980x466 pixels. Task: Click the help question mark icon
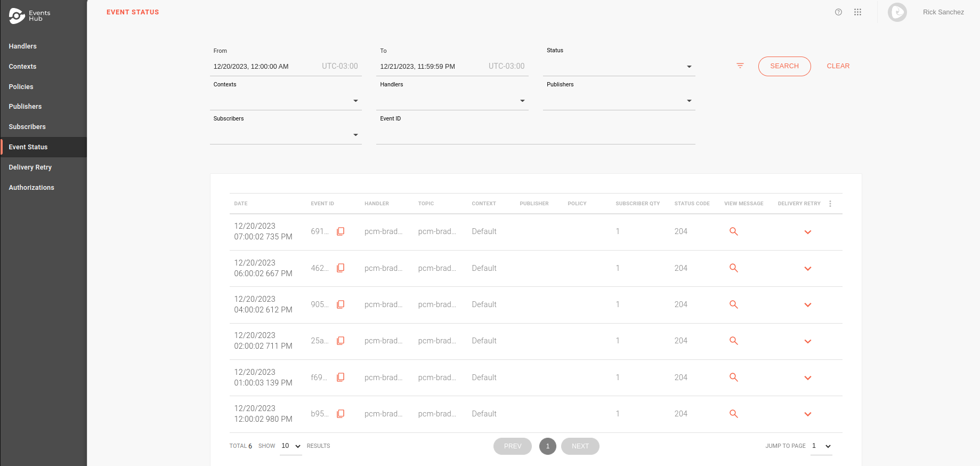[838, 12]
